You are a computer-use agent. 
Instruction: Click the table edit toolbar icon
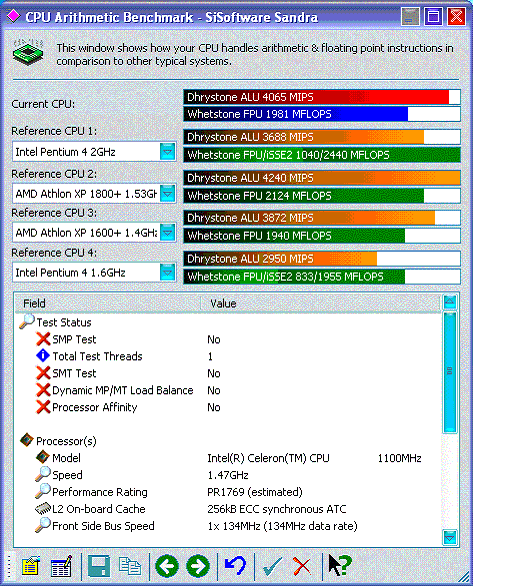click(61, 565)
